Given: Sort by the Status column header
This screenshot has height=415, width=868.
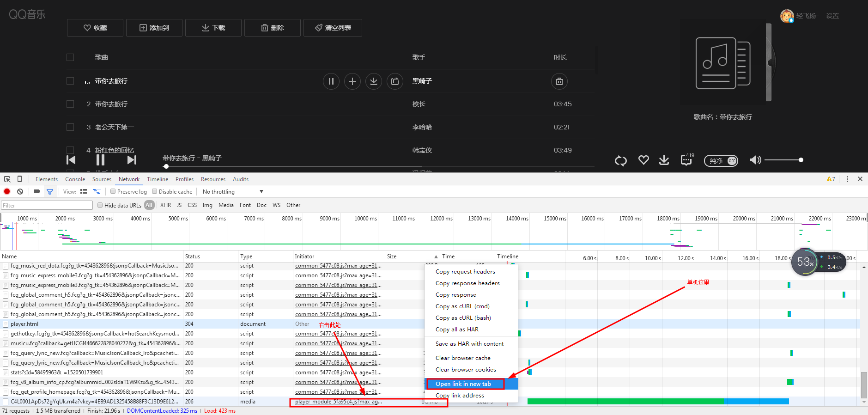Looking at the screenshot, I should click(211, 256).
